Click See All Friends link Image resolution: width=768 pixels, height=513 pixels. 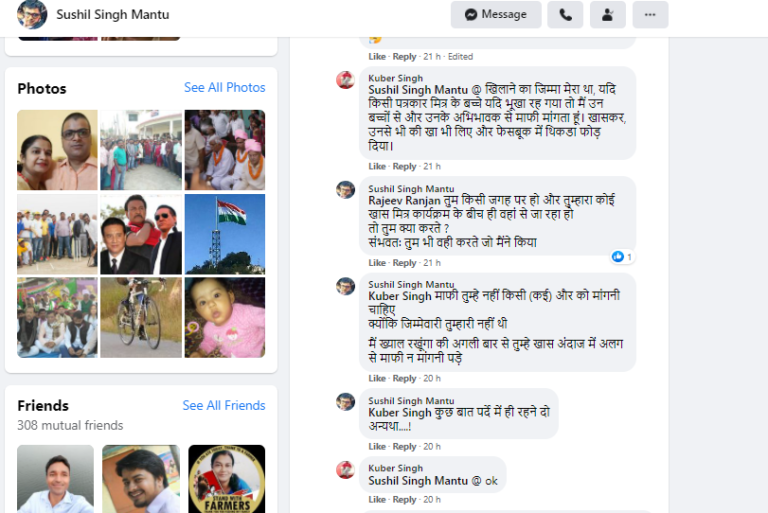point(224,406)
